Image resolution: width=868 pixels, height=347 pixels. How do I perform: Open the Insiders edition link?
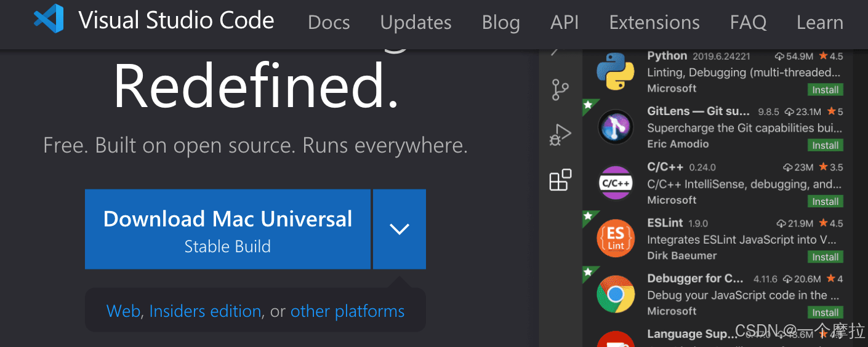point(205,311)
